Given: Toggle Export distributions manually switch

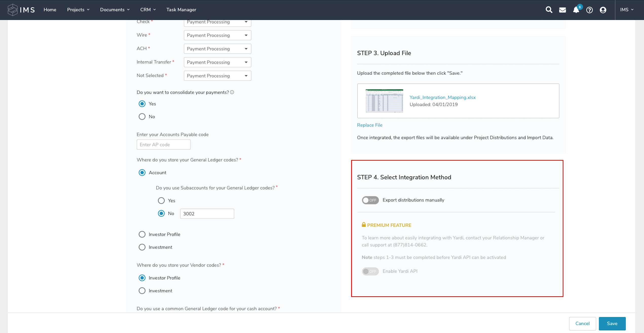Looking at the screenshot, I should point(369,200).
